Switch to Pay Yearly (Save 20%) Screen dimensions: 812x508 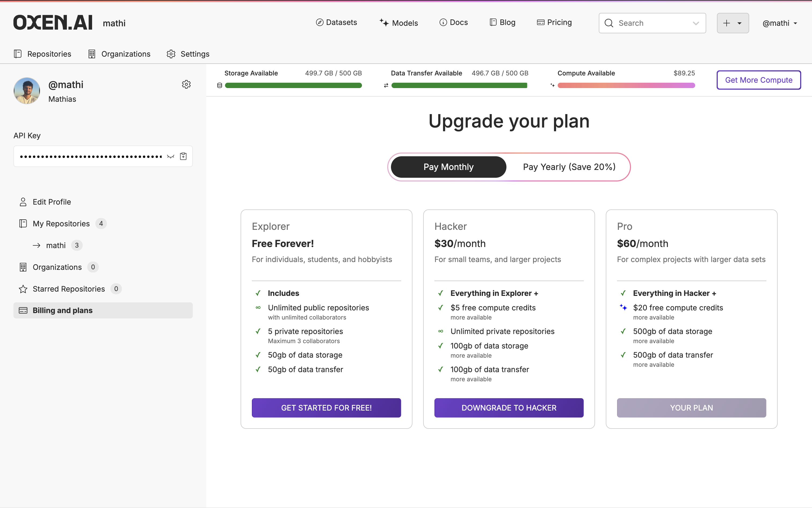pos(569,167)
